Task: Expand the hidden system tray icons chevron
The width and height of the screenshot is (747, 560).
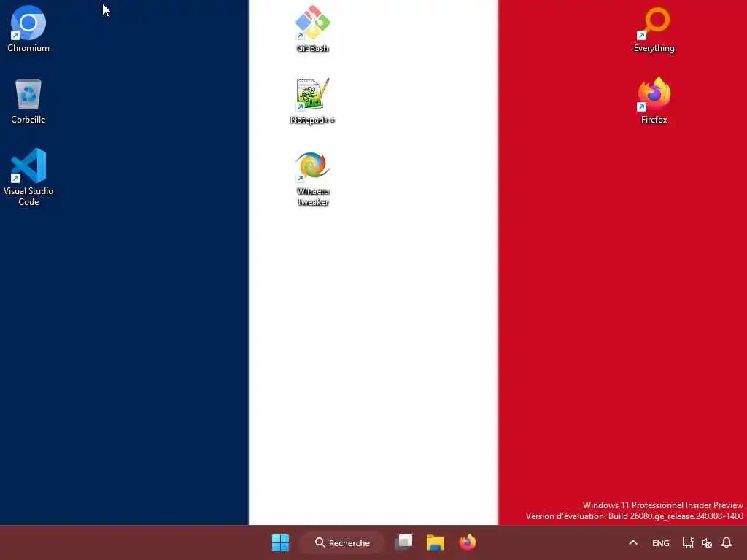Action: pos(633,542)
